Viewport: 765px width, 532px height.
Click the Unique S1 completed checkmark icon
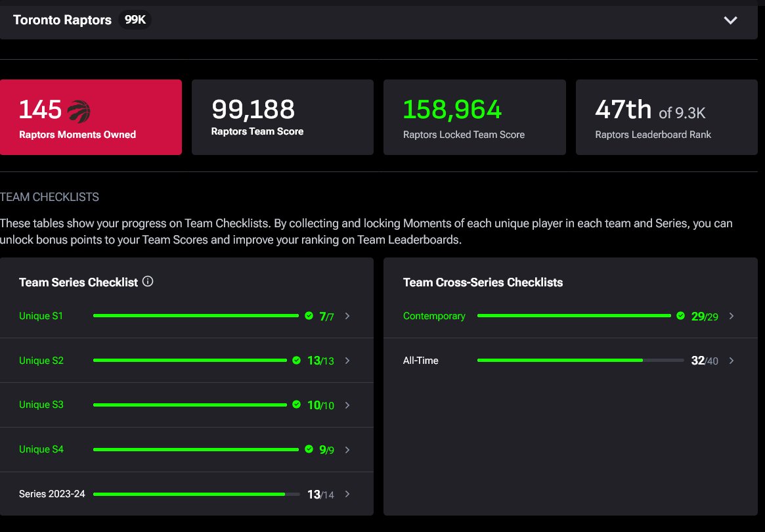[309, 316]
